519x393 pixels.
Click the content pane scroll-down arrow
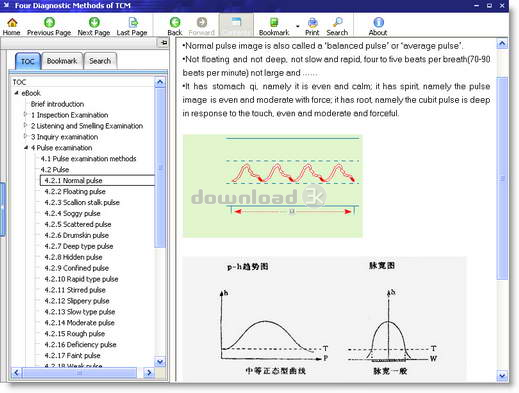tap(502, 376)
